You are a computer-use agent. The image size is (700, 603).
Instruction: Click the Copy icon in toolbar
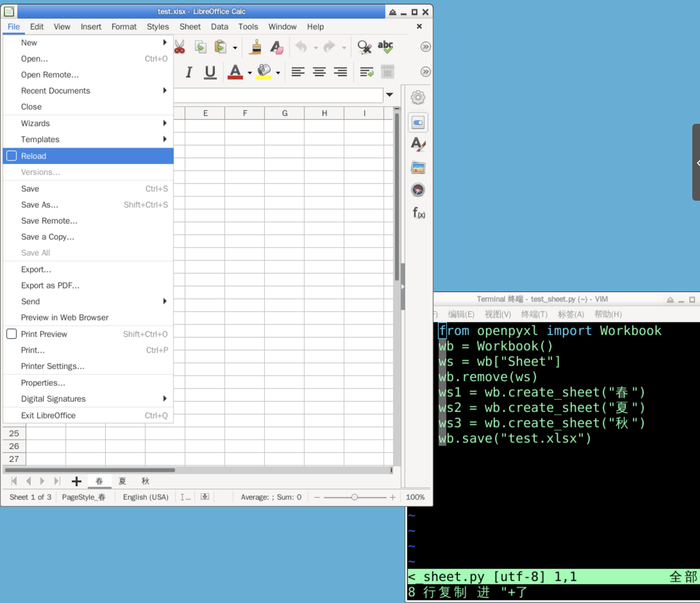[200, 47]
